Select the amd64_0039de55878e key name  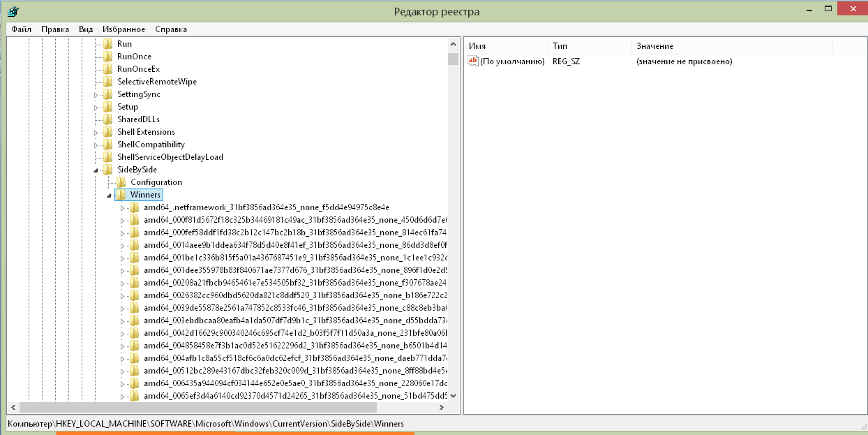coord(295,308)
